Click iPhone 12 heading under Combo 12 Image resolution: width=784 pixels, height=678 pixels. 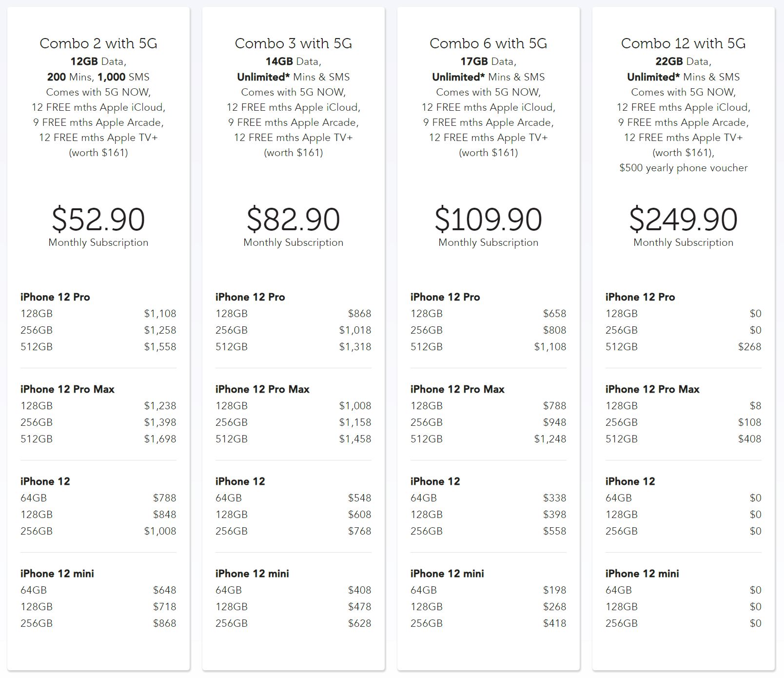[x=630, y=481]
